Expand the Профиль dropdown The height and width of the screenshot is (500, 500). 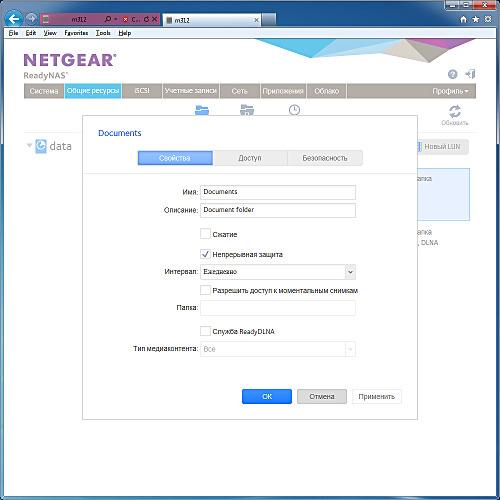tap(450, 91)
